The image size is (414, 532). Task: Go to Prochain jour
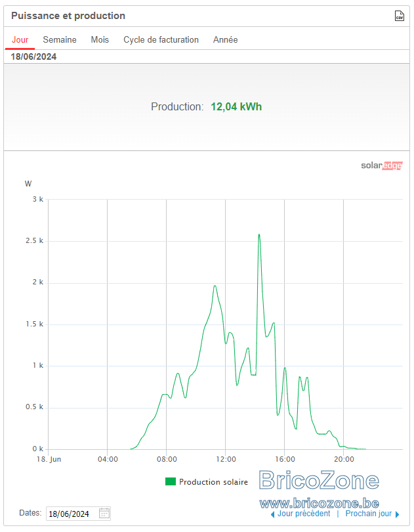[x=369, y=514]
